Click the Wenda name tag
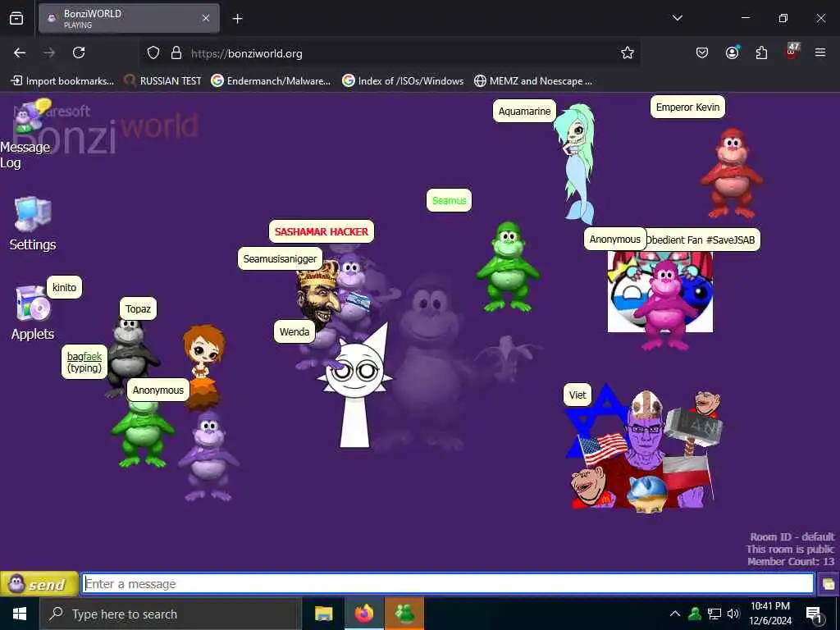This screenshot has height=630, width=840. (x=294, y=331)
